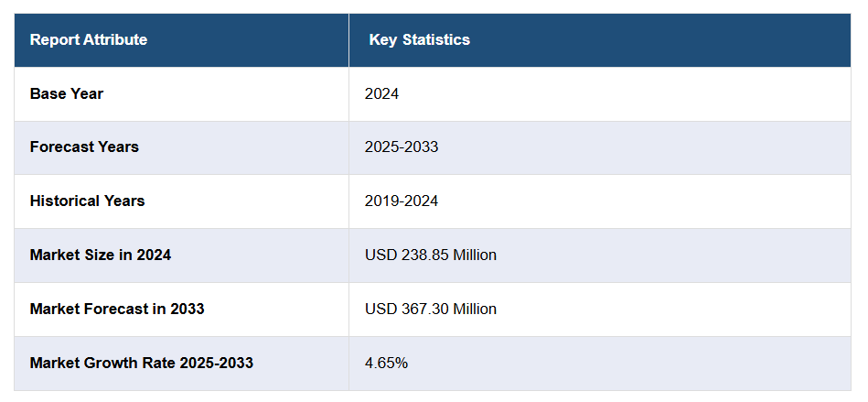
Task: Click the word Attribute in the header
Action: point(114,39)
